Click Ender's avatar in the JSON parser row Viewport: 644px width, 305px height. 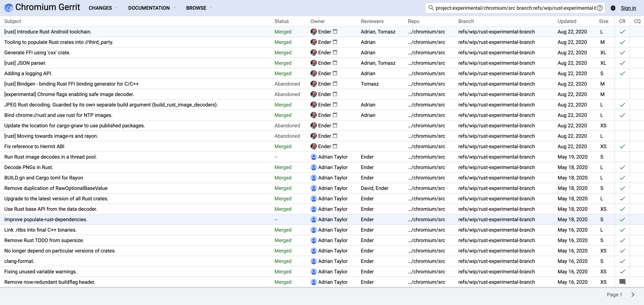click(313, 63)
